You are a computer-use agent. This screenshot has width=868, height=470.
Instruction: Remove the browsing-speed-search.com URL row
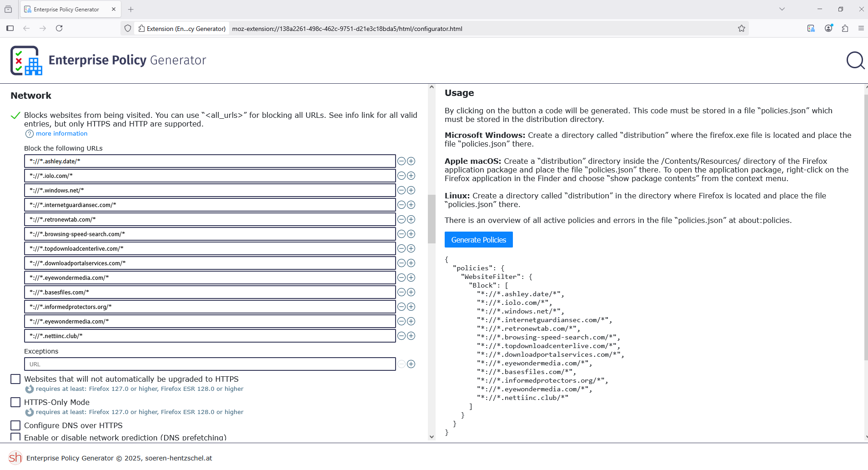(401, 234)
